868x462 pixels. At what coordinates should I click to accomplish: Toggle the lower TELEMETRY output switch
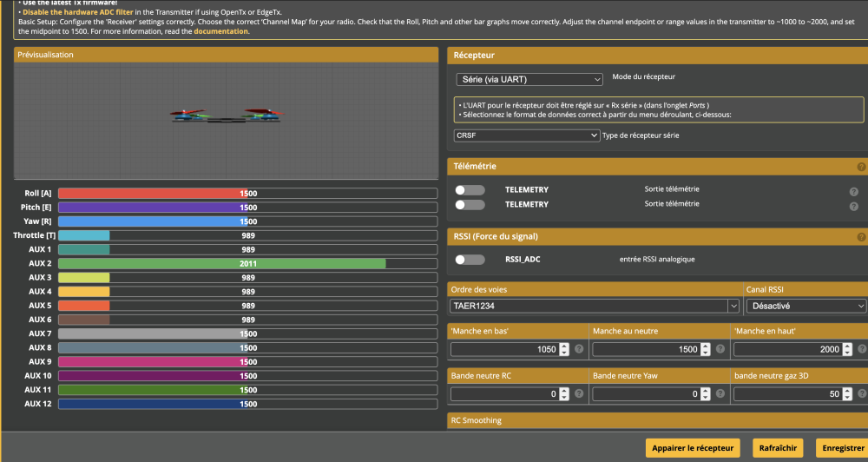coord(470,205)
